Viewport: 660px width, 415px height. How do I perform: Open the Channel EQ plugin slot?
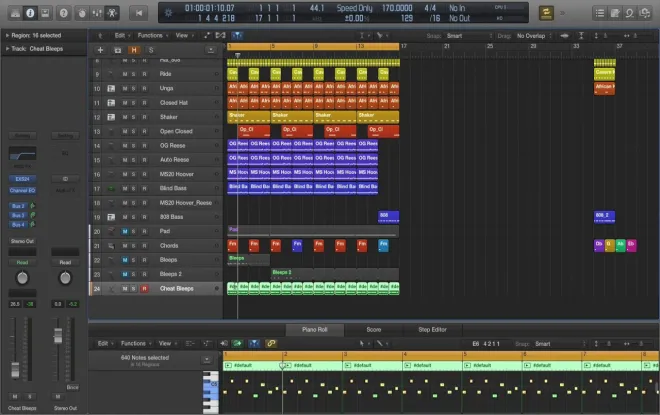pyautogui.click(x=22, y=190)
